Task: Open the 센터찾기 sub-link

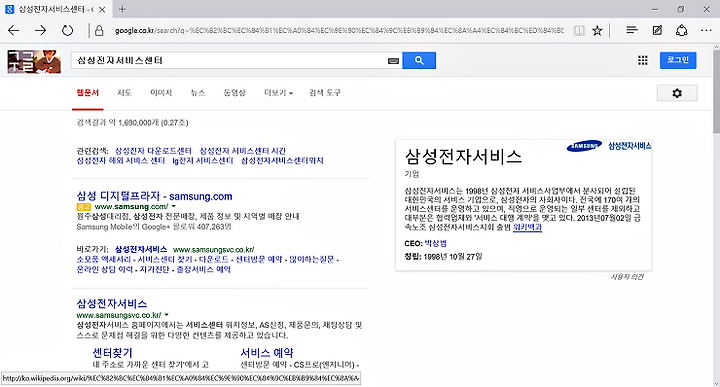Action: 112,353
